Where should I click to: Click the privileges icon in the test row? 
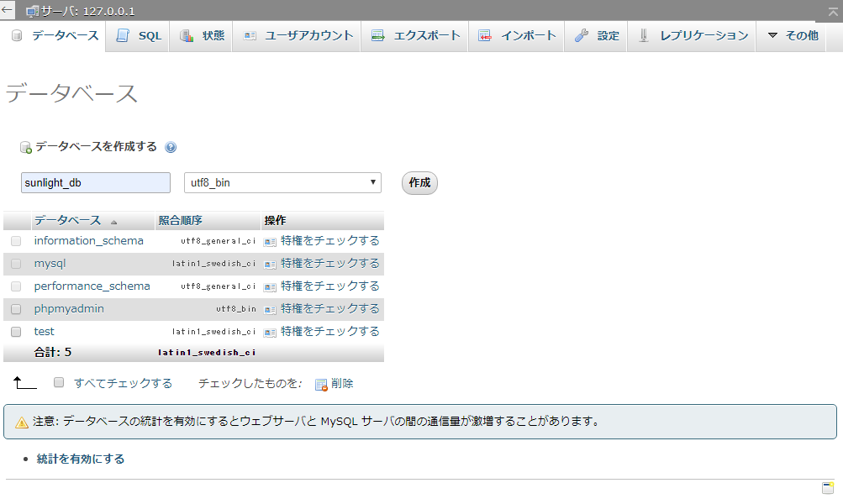[270, 332]
